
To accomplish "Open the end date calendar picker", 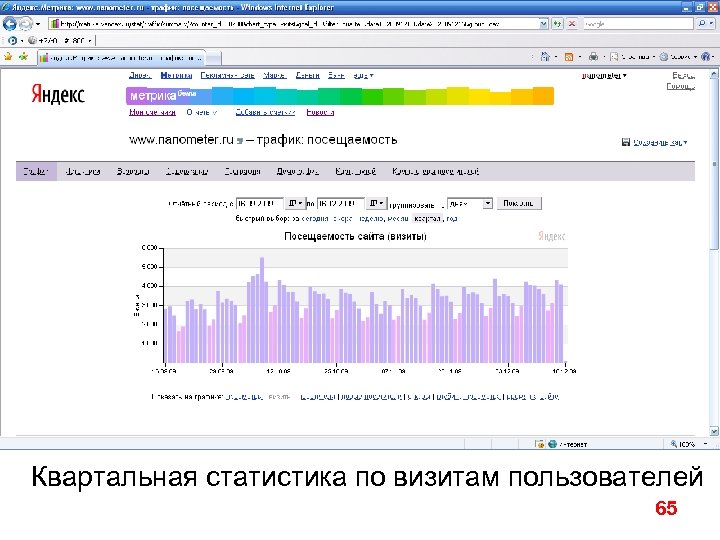I will [x=376, y=203].
